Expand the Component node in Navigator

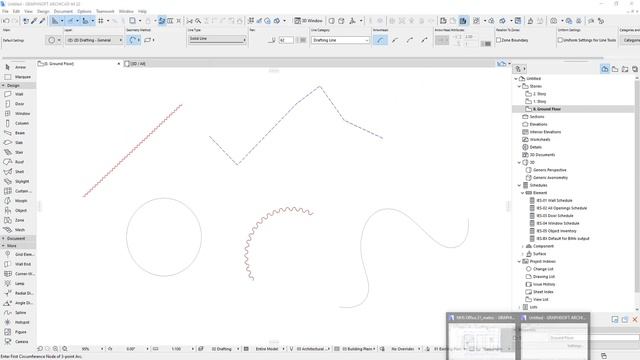[522, 246]
